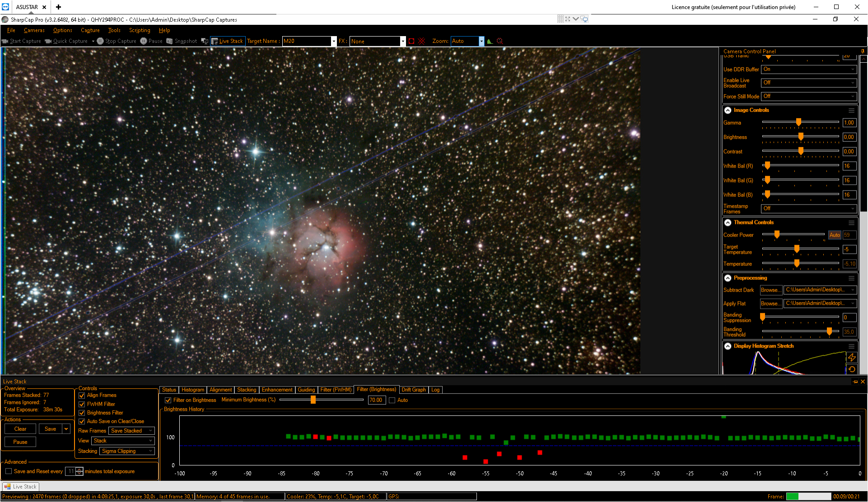Viewport: 868px width, 502px height.
Task: Click the red selection area square icon
Action: 411,41
